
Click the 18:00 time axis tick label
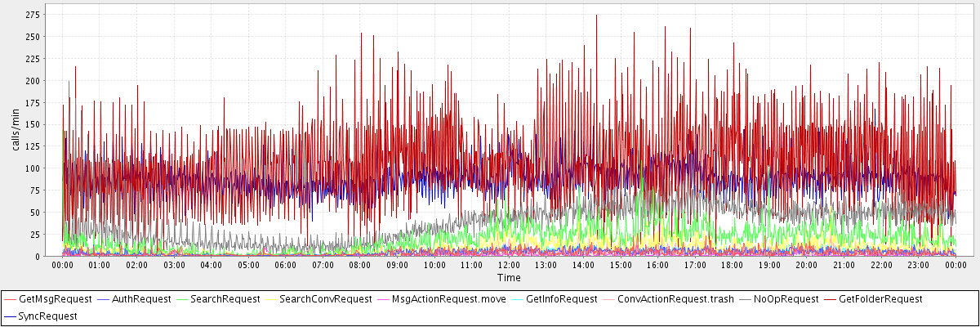(x=732, y=266)
